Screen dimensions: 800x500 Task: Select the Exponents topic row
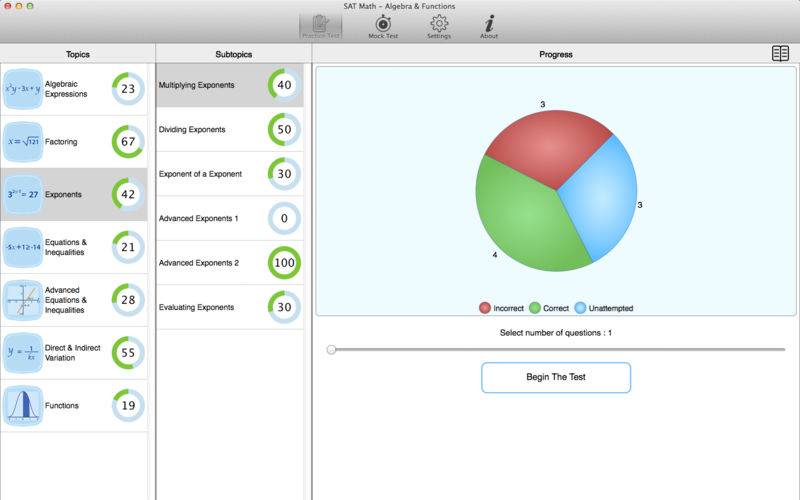74,195
